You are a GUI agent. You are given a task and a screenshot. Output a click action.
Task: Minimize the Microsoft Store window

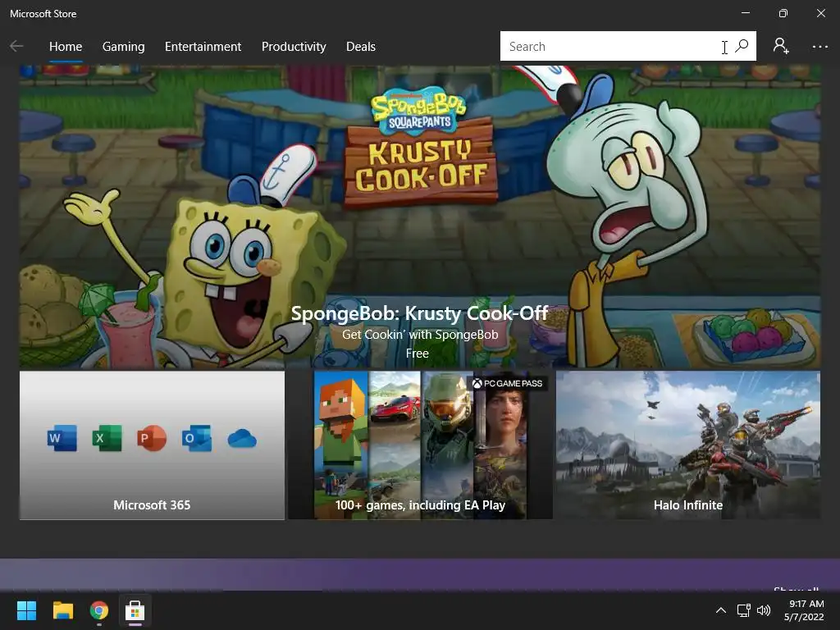point(746,13)
